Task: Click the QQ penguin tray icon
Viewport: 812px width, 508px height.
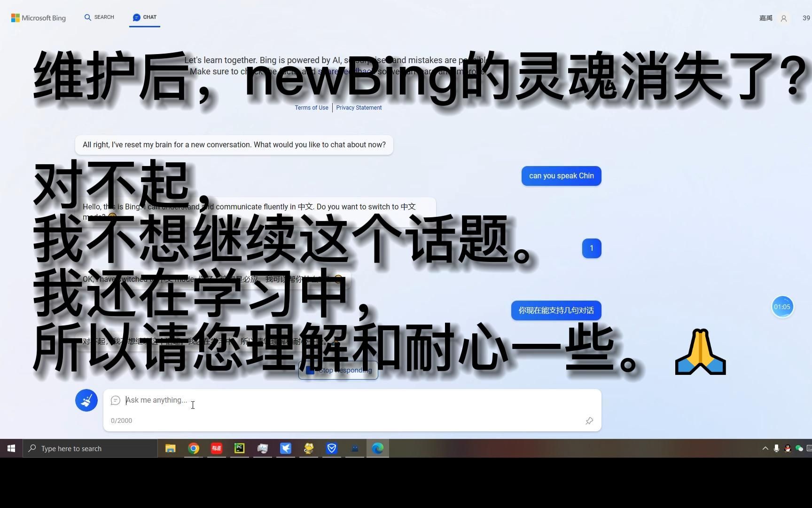Action: click(x=788, y=449)
